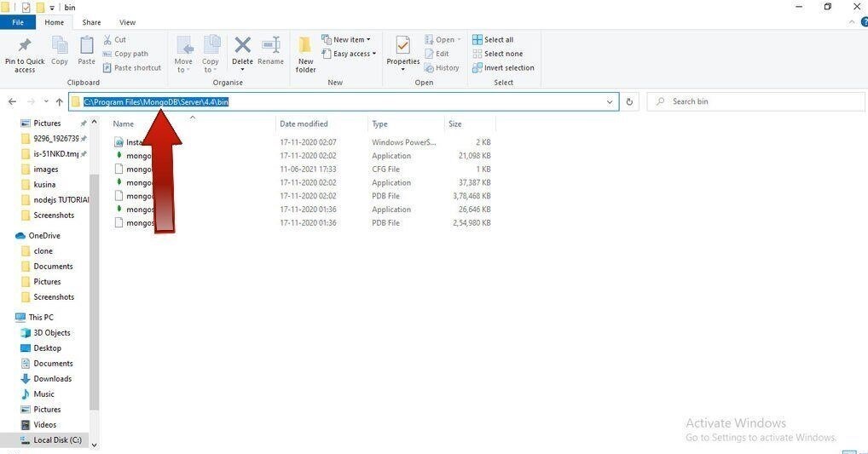Open the Copy to menu button
The height and width of the screenshot is (454, 868).
(x=211, y=55)
